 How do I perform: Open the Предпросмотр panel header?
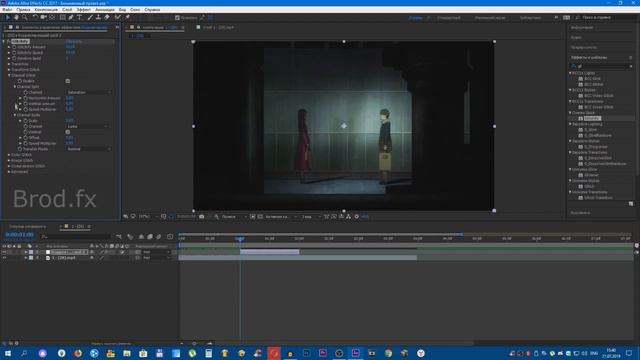tap(584, 47)
